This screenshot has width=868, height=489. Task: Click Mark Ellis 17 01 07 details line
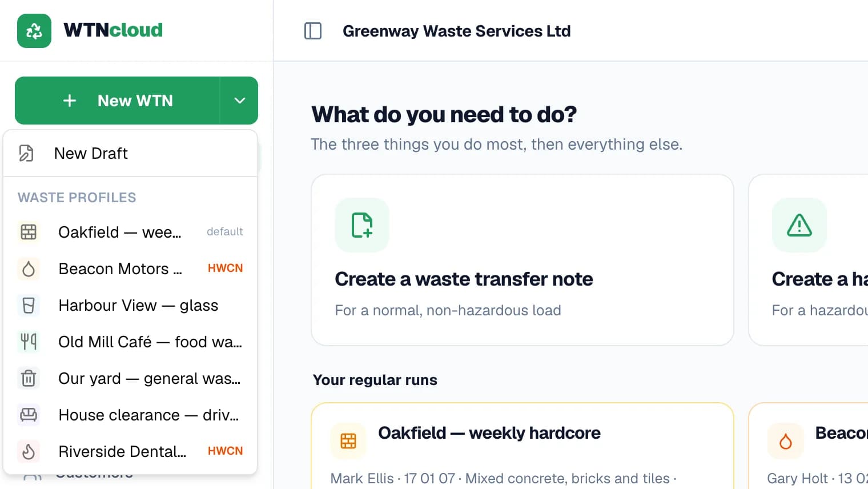[x=503, y=478]
